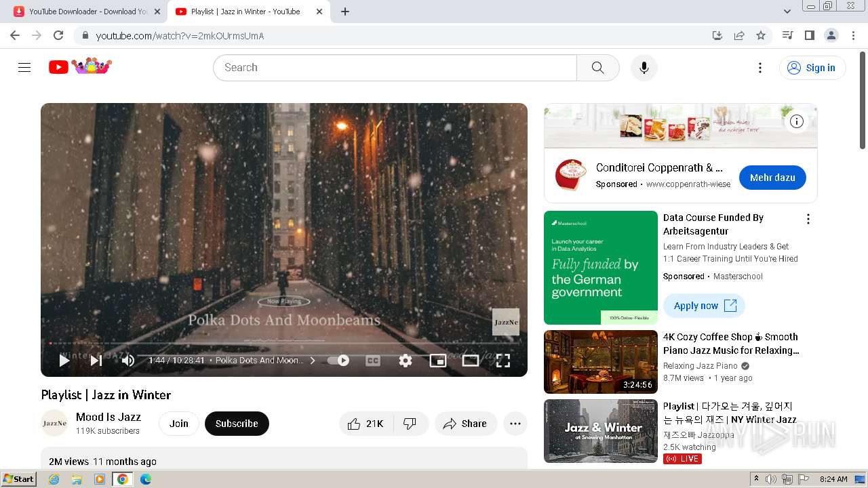Show hidden system tray icons
868x488 pixels.
[757, 479]
